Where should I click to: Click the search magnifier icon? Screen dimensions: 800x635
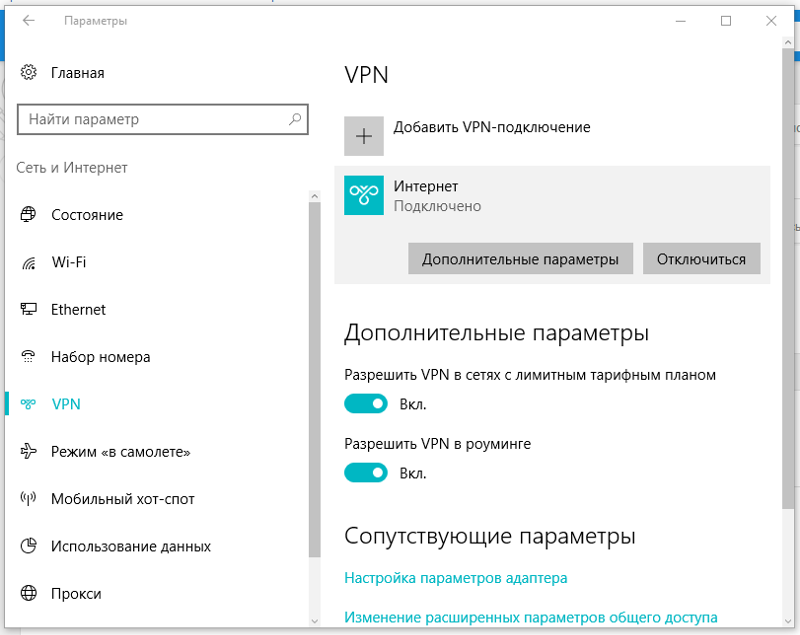coord(295,119)
